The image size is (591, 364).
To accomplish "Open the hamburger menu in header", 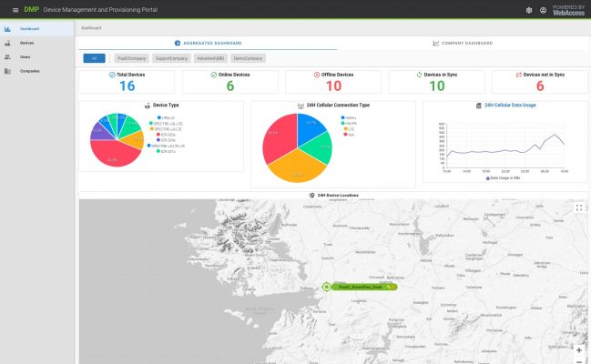I will 15,10.
